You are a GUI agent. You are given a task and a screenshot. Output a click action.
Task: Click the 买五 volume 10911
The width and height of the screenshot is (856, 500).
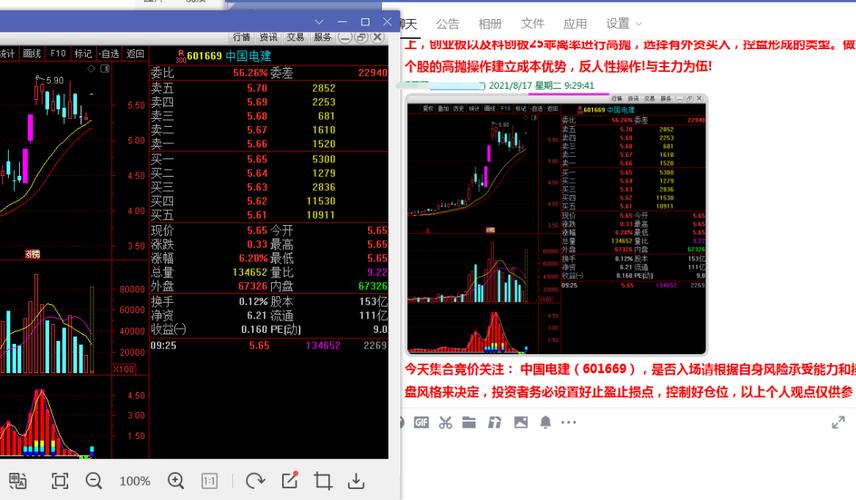[x=321, y=215]
